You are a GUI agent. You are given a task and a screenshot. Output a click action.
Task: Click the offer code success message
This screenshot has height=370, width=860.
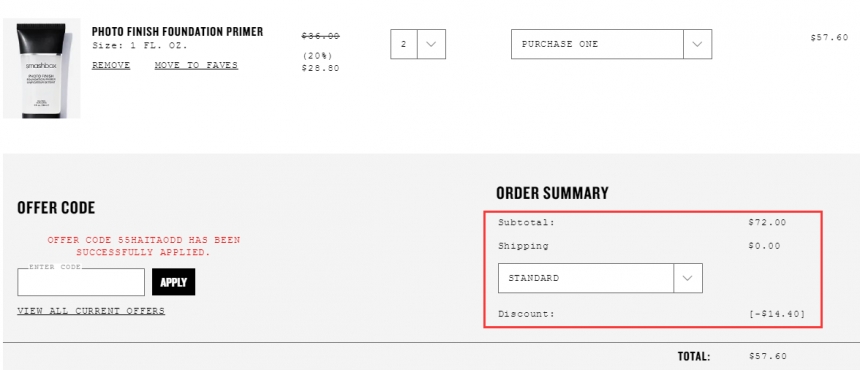pyautogui.click(x=144, y=246)
